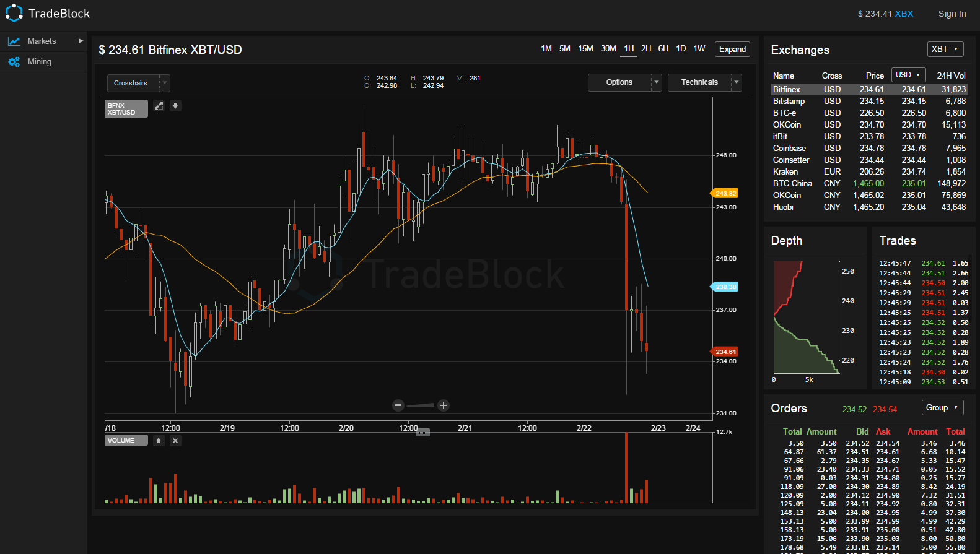The image size is (980, 554).
Task: Click the Expand chart button
Action: (x=732, y=50)
